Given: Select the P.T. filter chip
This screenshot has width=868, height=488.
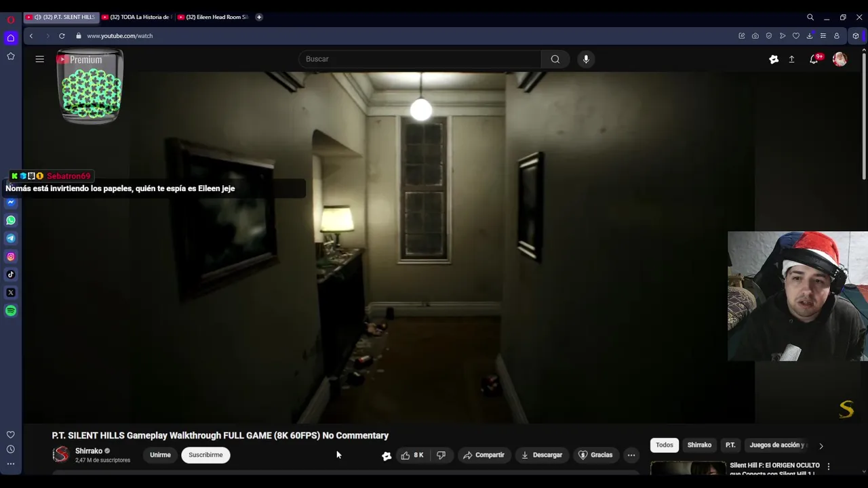Looking at the screenshot, I should coord(730,445).
